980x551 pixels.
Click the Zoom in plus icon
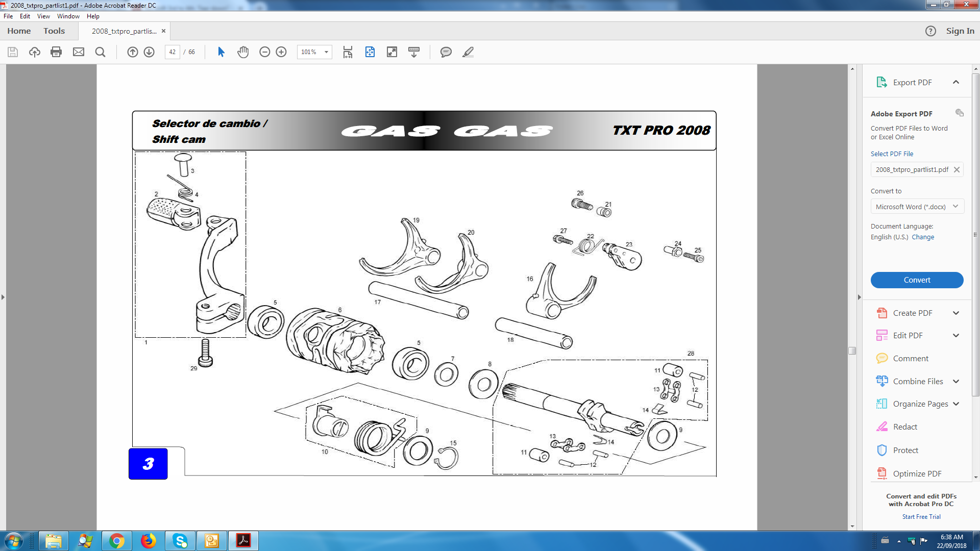281,52
